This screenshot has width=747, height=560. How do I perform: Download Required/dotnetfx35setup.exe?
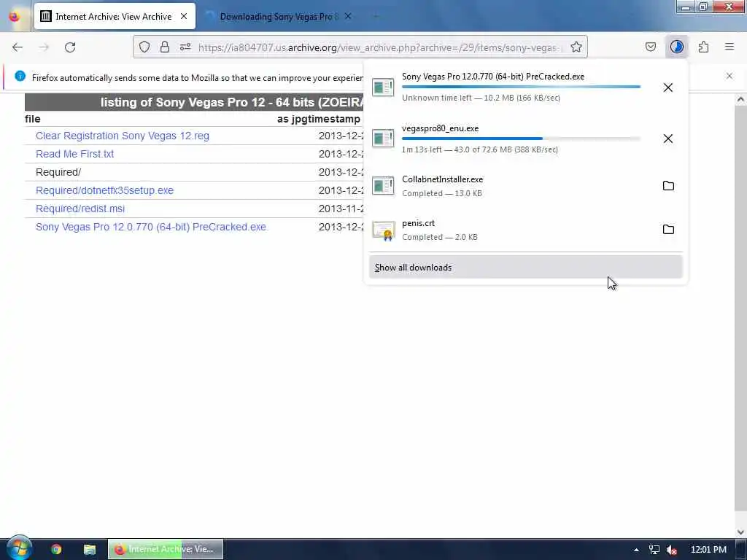(104, 190)
